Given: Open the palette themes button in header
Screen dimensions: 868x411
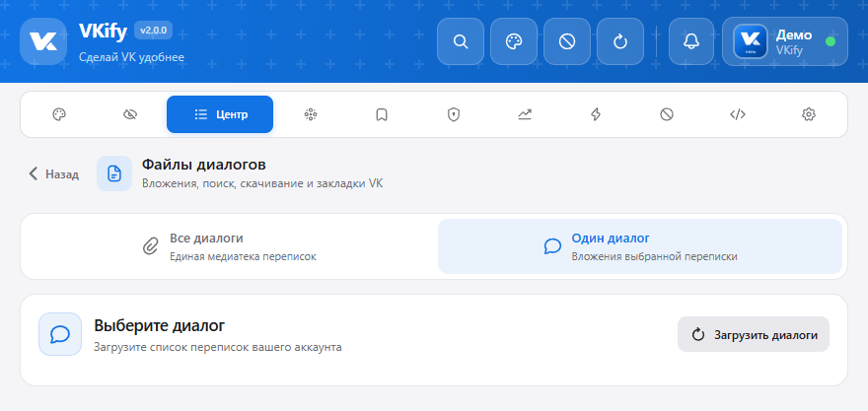Looking at the screenshot, I should coord(514,41).
